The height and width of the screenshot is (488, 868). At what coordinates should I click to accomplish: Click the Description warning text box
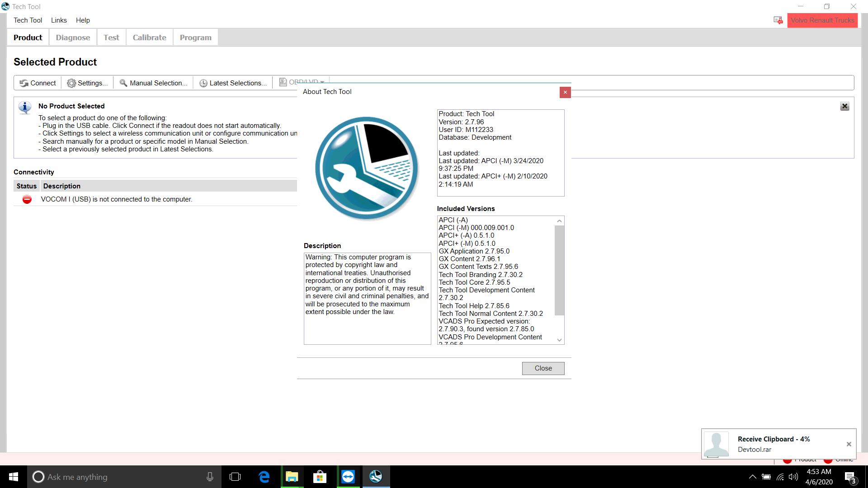coord(367,299)
